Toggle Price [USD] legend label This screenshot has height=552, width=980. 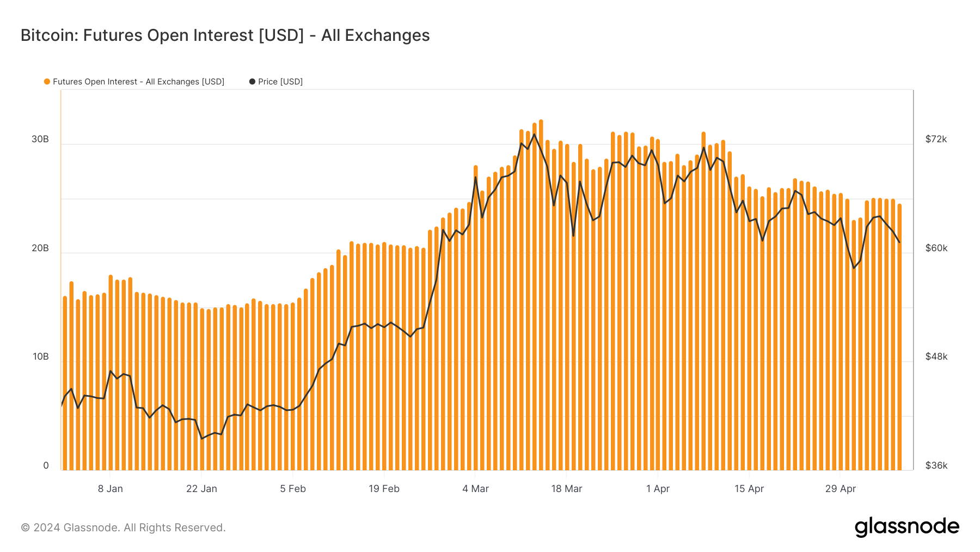pos(280,82)
